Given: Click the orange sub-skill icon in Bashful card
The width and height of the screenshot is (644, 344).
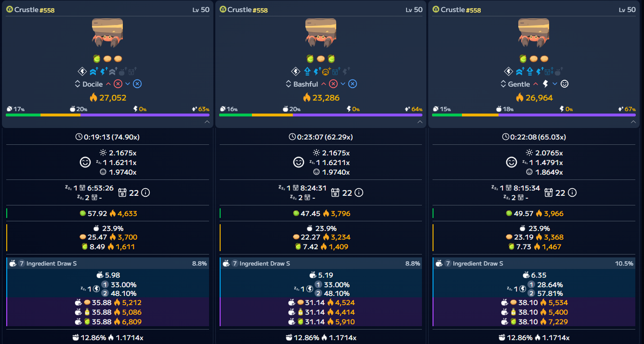Looking at the screenshot, I should 326,72.
